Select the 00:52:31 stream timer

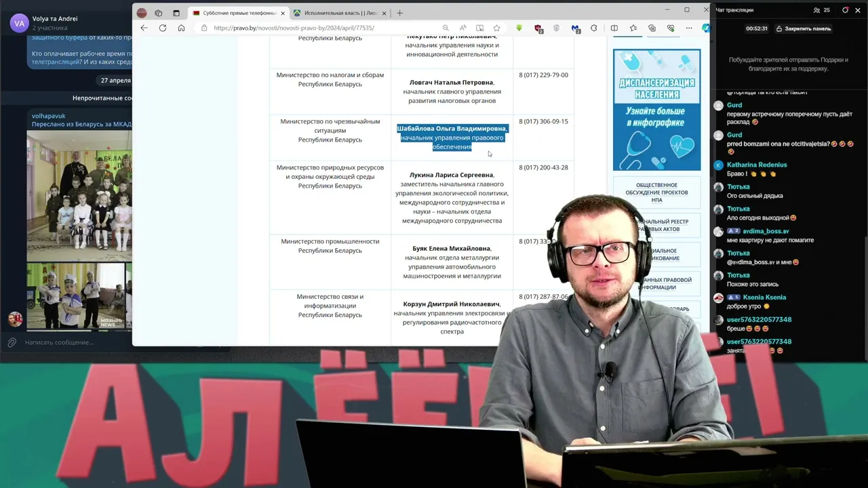click(756, 28)
